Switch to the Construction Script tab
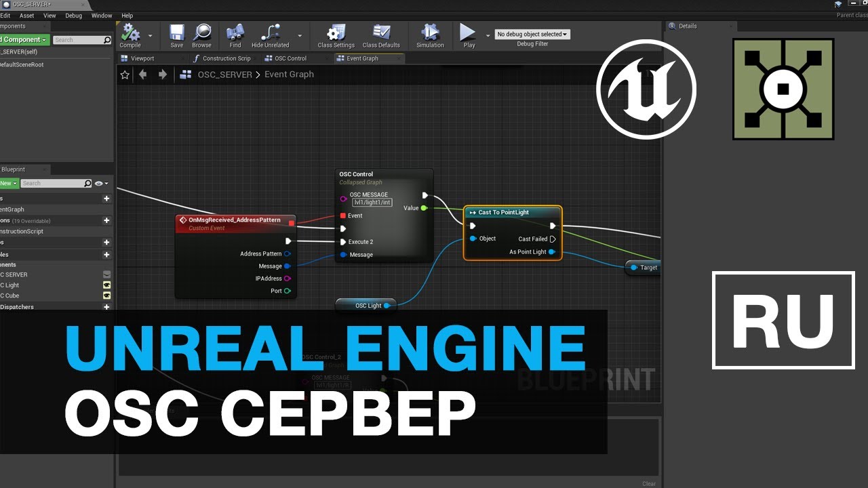 (222, 58)
